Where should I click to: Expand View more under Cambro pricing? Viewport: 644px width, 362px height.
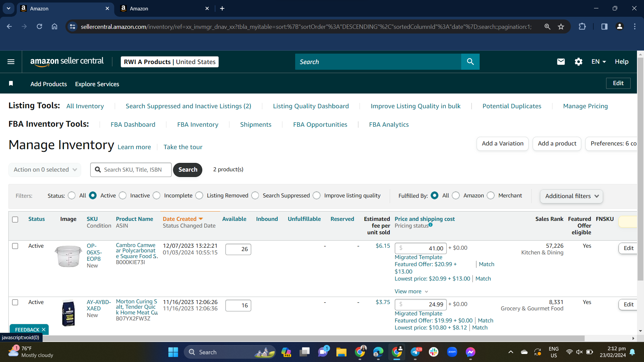[411, 291]
